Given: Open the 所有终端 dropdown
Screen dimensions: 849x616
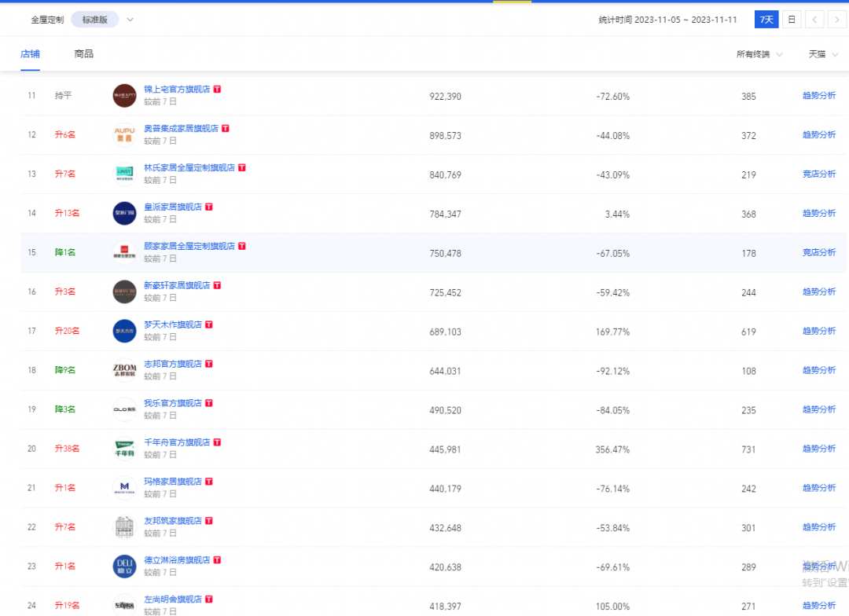Looking at the screenshot, I should point(759,54).
